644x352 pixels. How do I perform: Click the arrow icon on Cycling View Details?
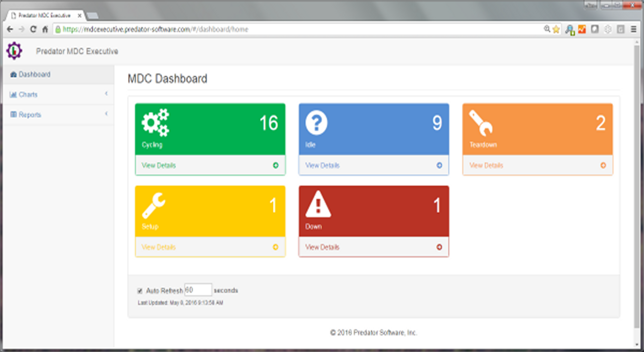[x=276, y=165]
